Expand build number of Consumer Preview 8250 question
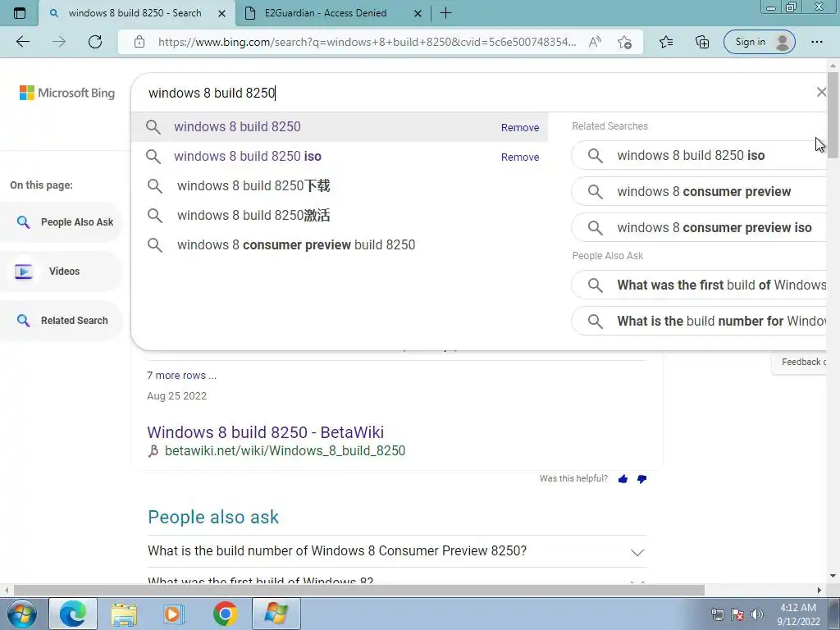The height and width of the screenshot is (630, 840). click(396, 551)
